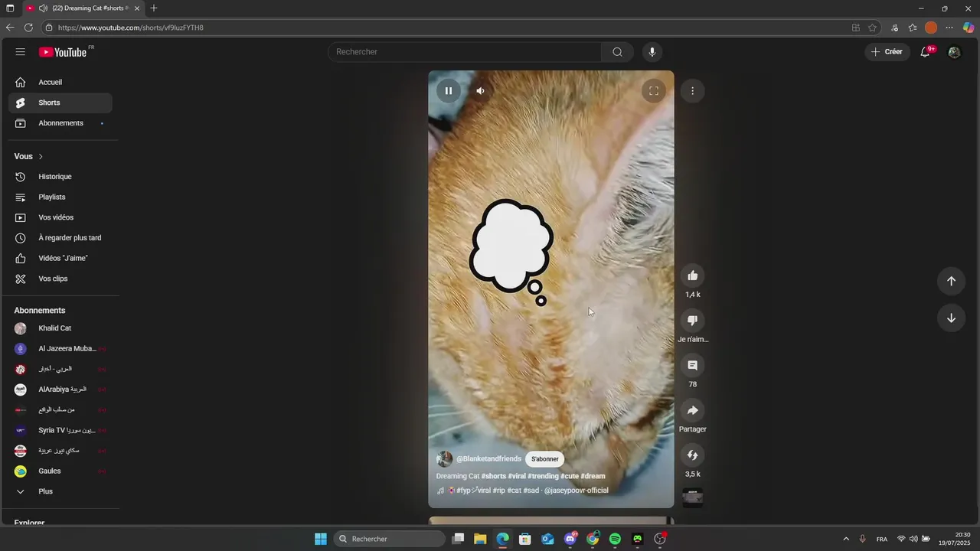Open Spotify from the taskbar
The width and height of the screenshot is (980, 551).
(x=615, y=539)
